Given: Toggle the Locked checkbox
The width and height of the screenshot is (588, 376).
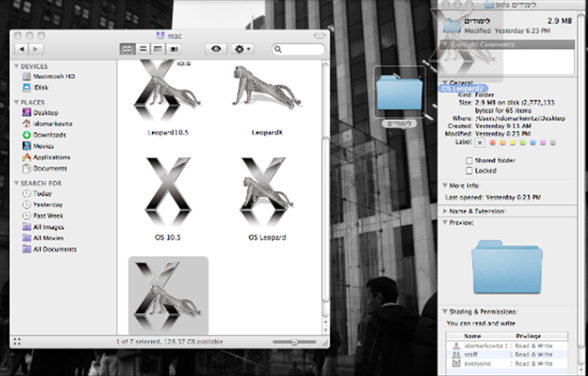Looking at the screenshot, I should [469, 170].
